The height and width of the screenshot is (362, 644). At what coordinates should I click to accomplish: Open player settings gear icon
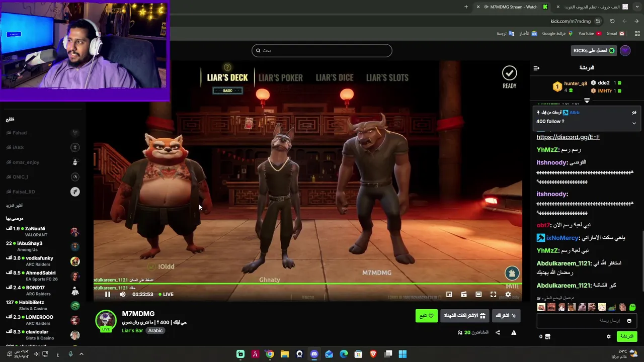508,294
